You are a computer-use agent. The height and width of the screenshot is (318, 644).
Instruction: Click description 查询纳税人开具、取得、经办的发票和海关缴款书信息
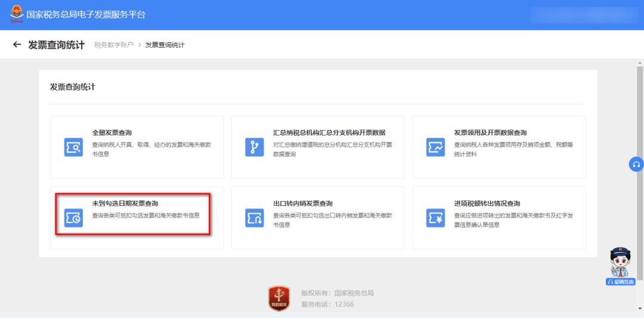[152, 150]
